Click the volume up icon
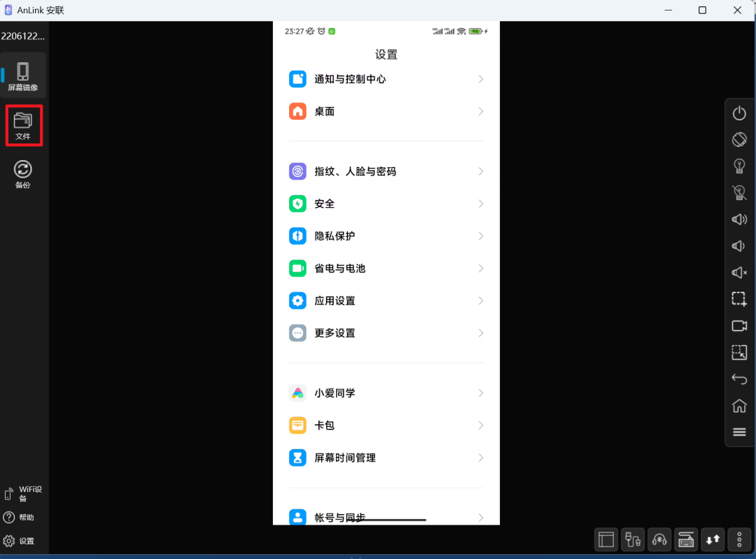The image size is (756, 559). tap(739, 219)
